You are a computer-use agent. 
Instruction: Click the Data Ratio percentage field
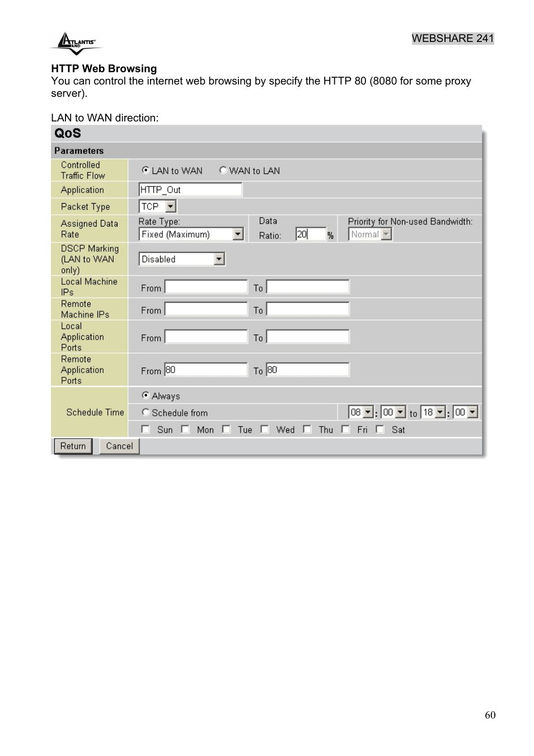311,234
